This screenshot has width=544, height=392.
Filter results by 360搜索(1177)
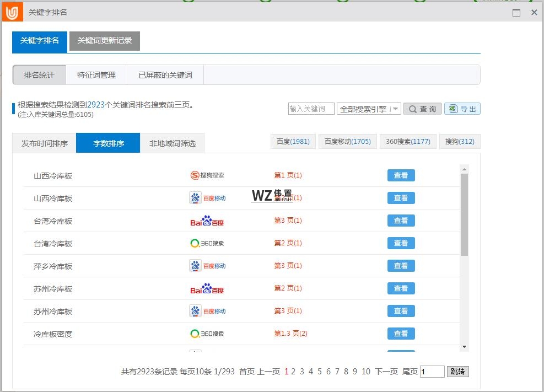408,141
